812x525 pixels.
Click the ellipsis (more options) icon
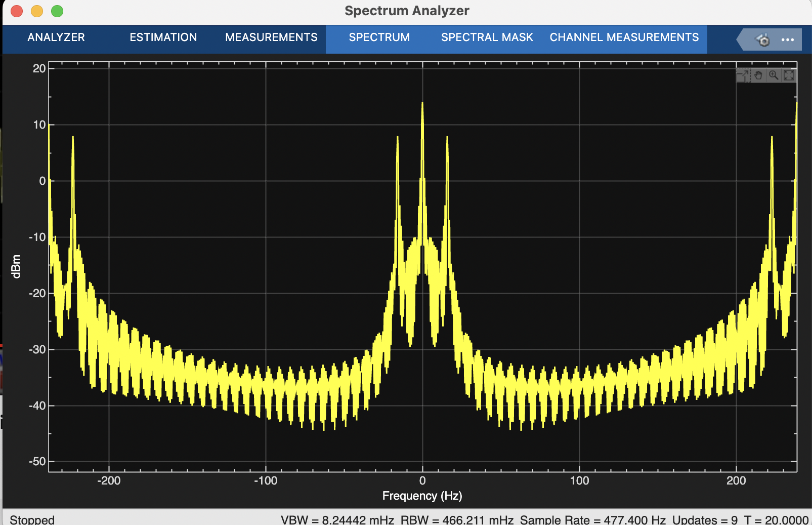(x=787, y=39)
